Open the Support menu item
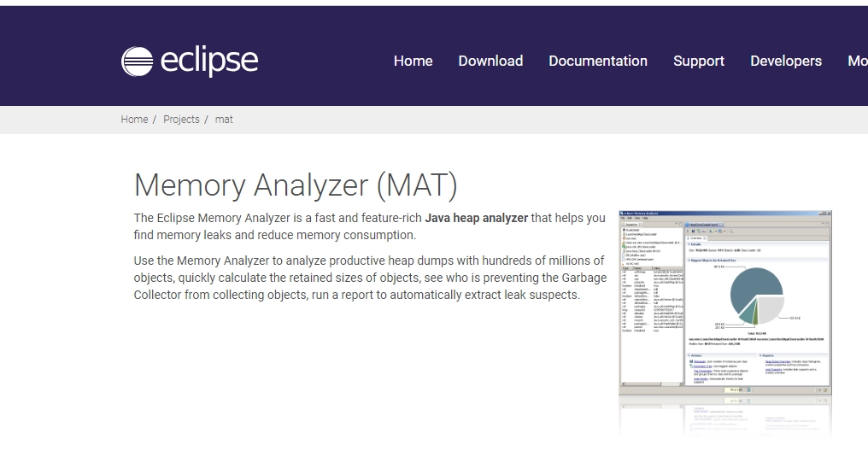The width and height of the screenshot is (868, 463). [699, 61]
